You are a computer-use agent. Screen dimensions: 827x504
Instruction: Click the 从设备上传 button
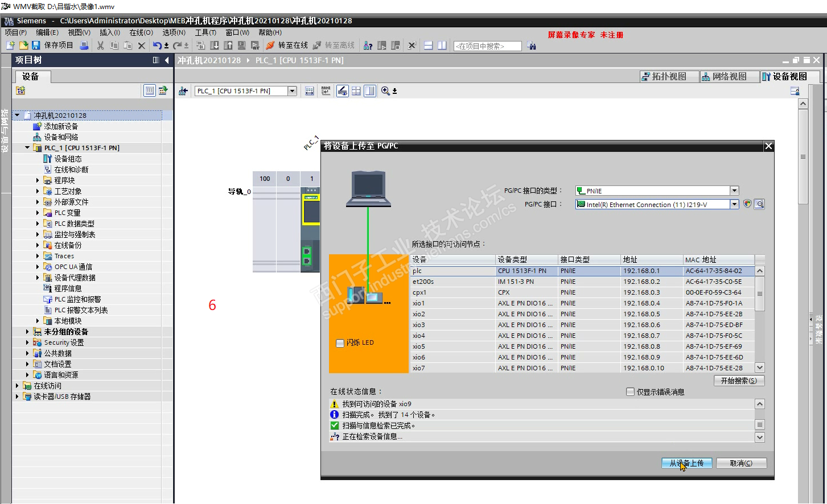(686, 463)
